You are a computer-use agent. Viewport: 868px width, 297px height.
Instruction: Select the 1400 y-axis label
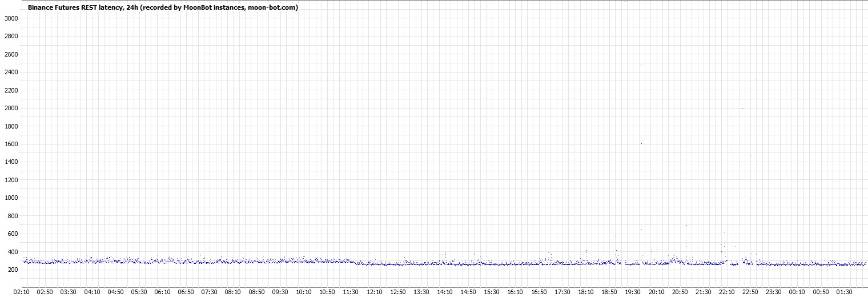[11, 162]
